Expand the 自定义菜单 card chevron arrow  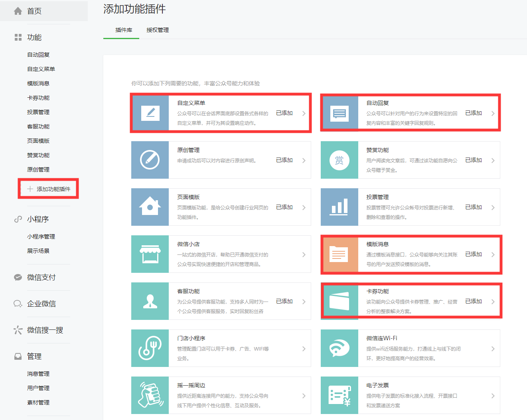(x=304, y=113)
